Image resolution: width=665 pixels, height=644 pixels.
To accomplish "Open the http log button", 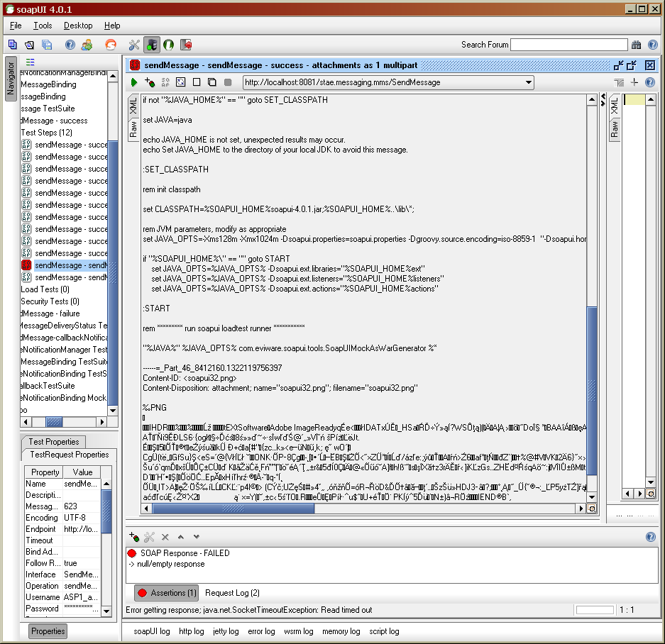I will [x=191, y=631].
